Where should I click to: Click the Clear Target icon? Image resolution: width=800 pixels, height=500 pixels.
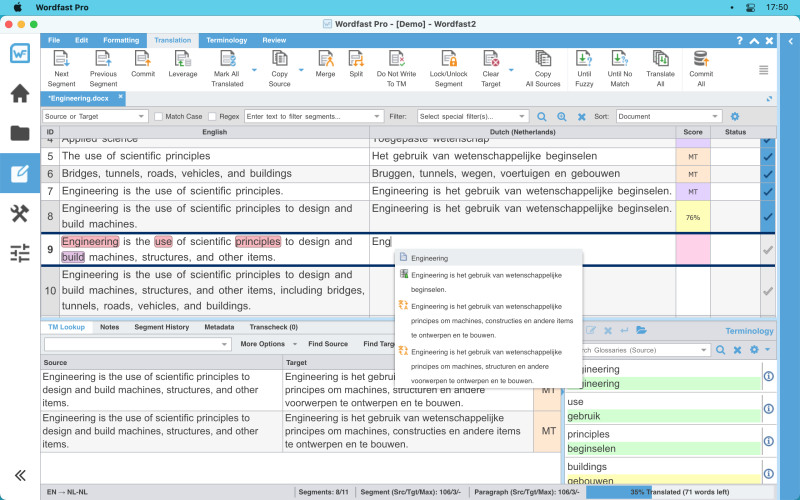[491, 59]
